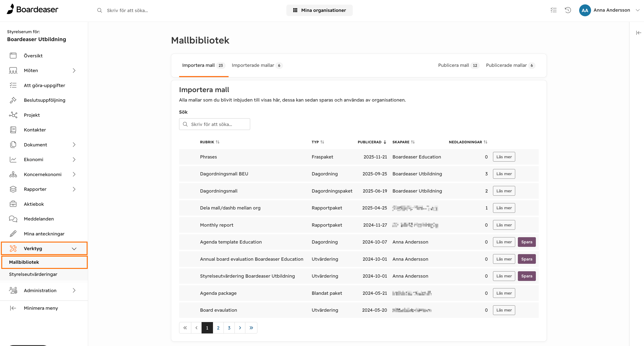
Task: Select the Importera mall tab
Action: click(x=204, y=65)
